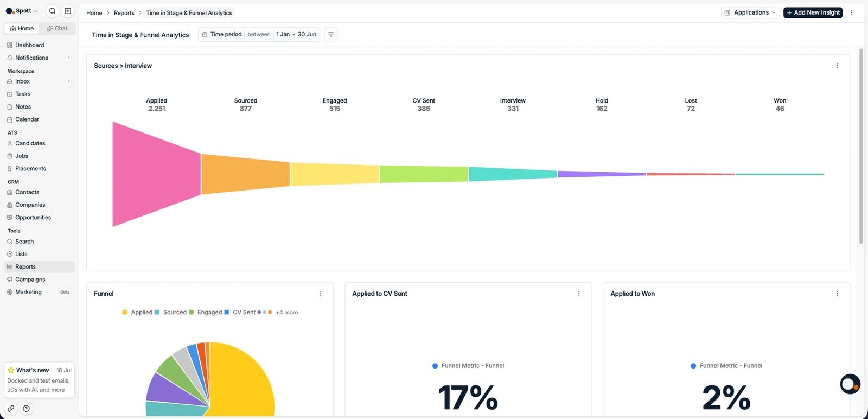This screenshot has width=868, height=419.
Task: Click the filter funnel icon
Action: [x=331, y=35]
